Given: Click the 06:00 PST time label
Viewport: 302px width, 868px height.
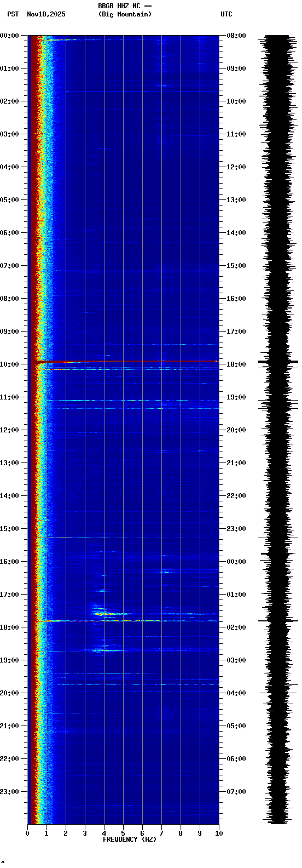Looking at the screenshot, I should [x=9, y=233].
